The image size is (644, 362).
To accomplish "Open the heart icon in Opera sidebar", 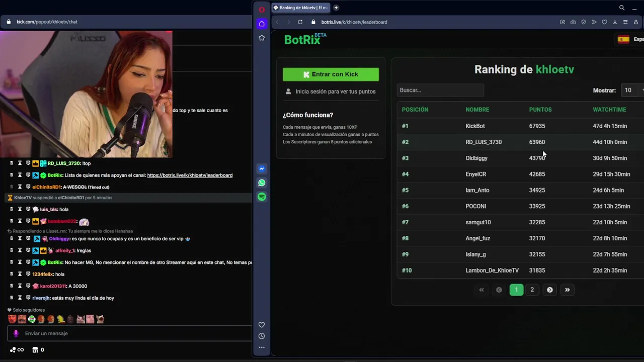I will coord(262,325).
